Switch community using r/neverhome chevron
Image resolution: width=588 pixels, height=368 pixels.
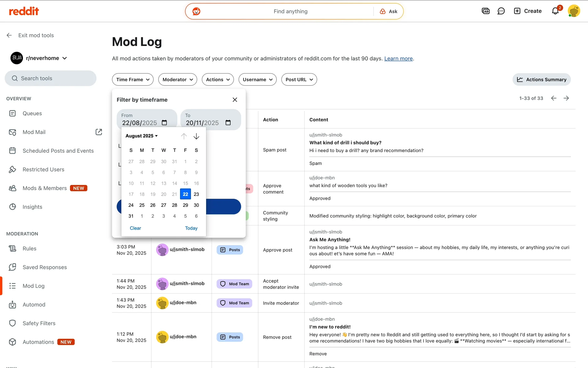[65, 58]
